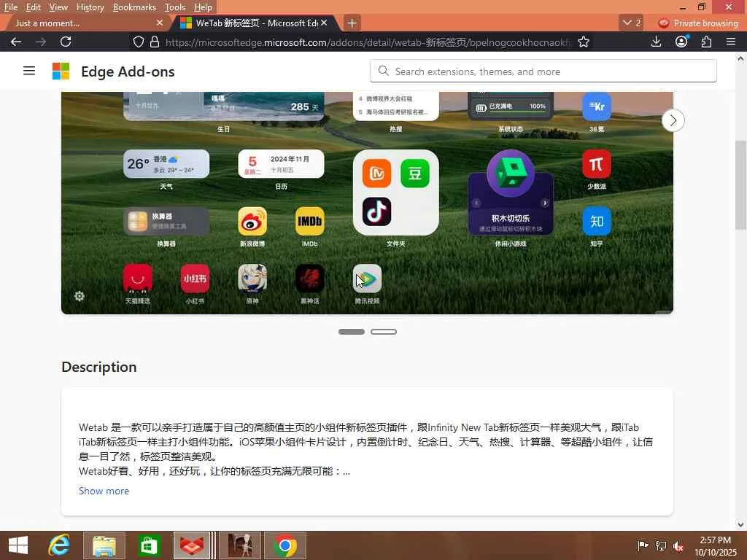This screenshot has height=560, width=747.
Task: Click the scrollbar down arrow
Action: (740, 525)
